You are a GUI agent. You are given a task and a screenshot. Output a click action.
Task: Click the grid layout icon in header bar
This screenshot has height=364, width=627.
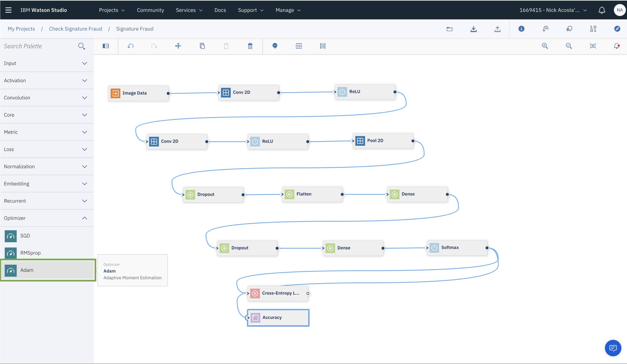(x=593, y=29)
